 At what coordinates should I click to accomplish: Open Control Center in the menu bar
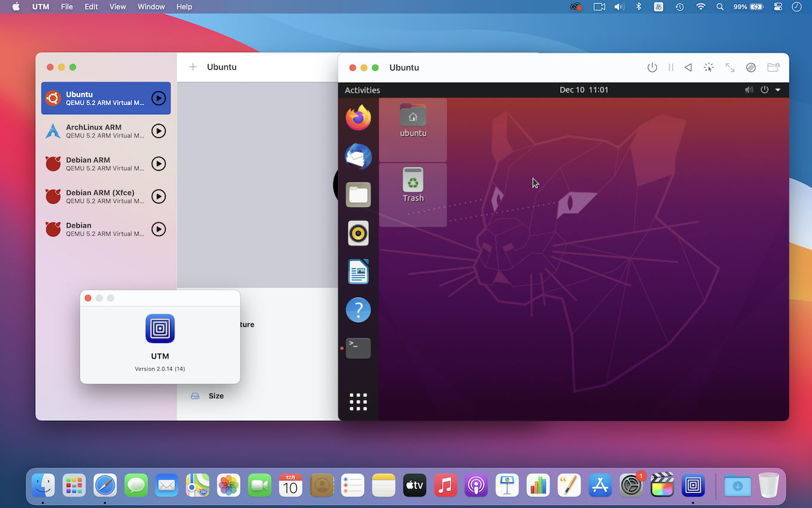[x=778, y=7]
